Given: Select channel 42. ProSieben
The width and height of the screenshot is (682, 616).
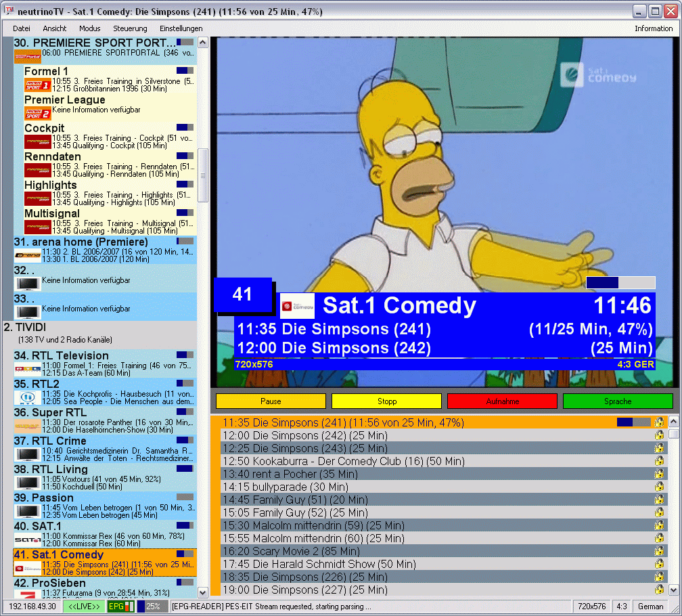Looking at the screenshot, I should pyautogui.click(x=106, y=588).
